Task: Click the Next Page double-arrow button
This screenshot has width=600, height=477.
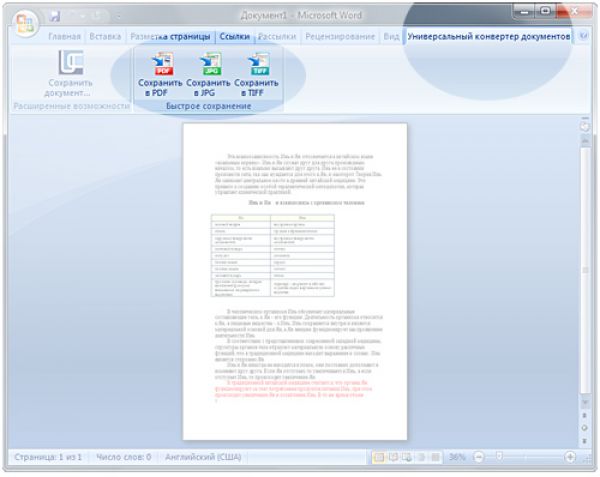Action: 584,441
